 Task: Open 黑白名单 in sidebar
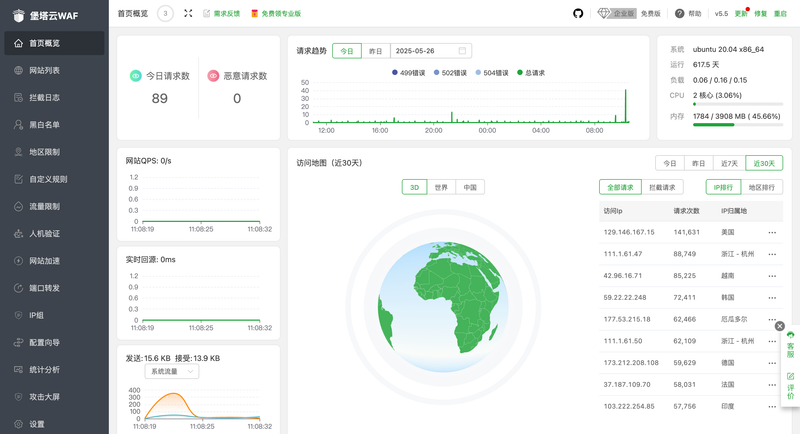(x=54, y=124)
